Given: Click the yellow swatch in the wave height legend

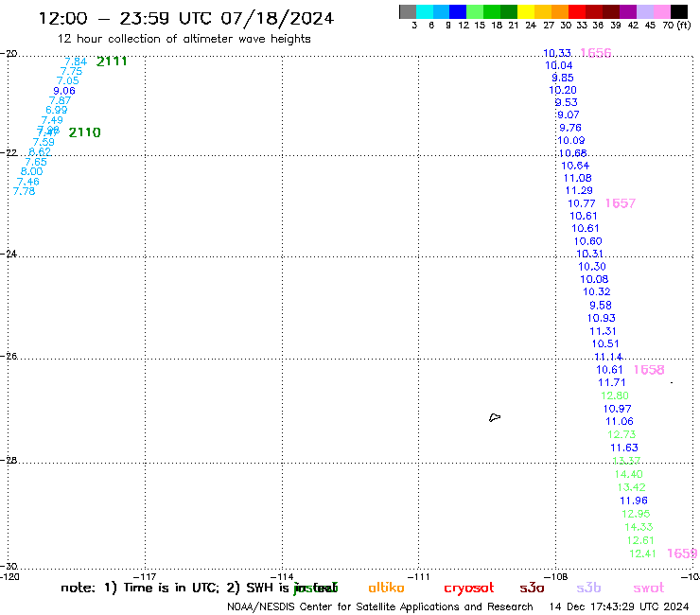Looking at the screenshot, I should [526, 11].
